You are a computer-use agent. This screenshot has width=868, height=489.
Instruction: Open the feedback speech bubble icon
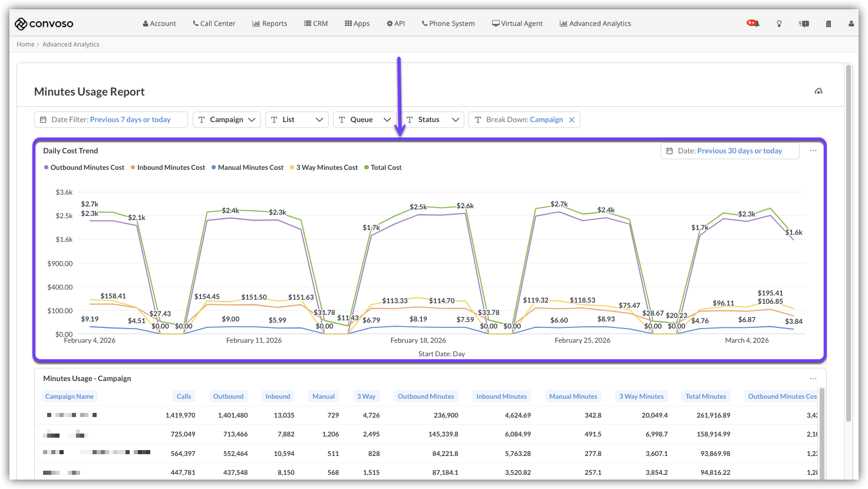(804, 24)
